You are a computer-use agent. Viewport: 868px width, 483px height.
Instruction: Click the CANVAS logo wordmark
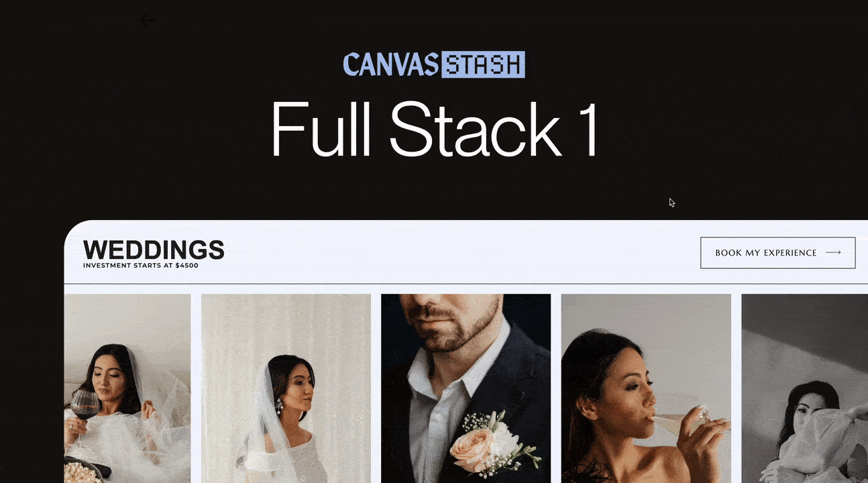[x=391, y=65]
